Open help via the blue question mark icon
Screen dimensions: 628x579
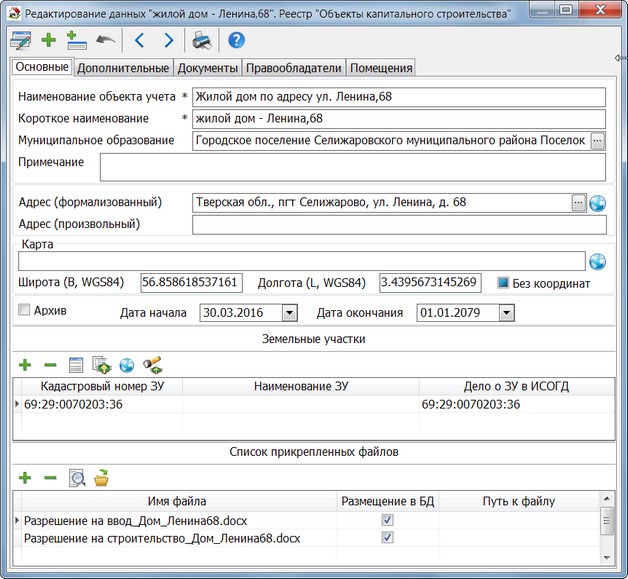pos(236,41)
